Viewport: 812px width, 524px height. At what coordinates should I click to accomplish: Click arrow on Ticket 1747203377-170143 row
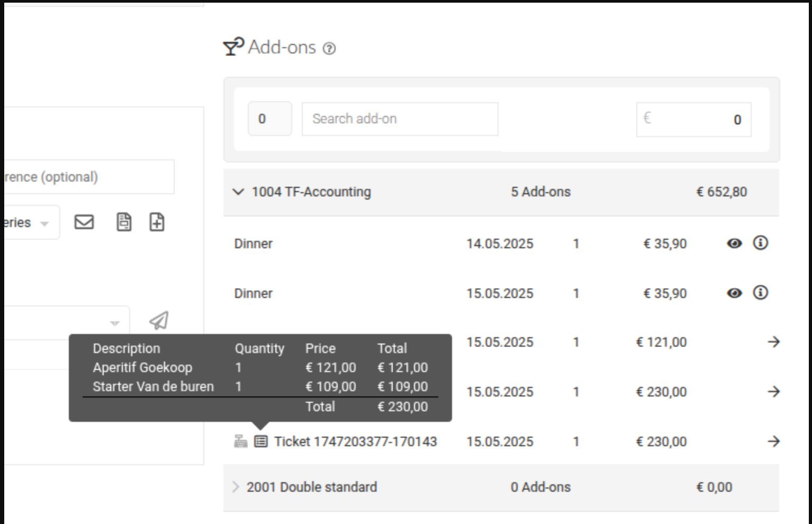pos(774,441)
